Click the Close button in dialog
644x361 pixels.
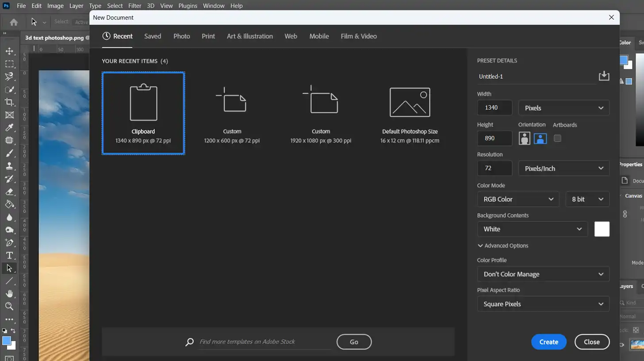[x=592, y=342]
